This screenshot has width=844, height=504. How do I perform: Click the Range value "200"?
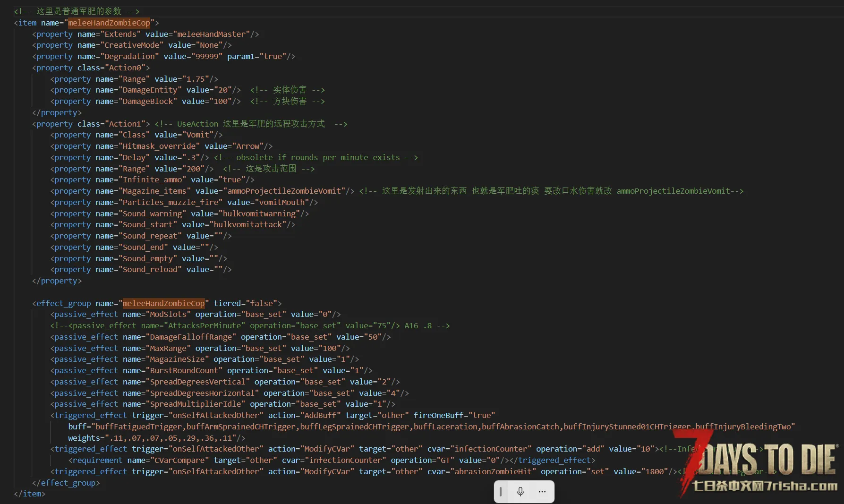pyautogui.click(x=193, y=169)
